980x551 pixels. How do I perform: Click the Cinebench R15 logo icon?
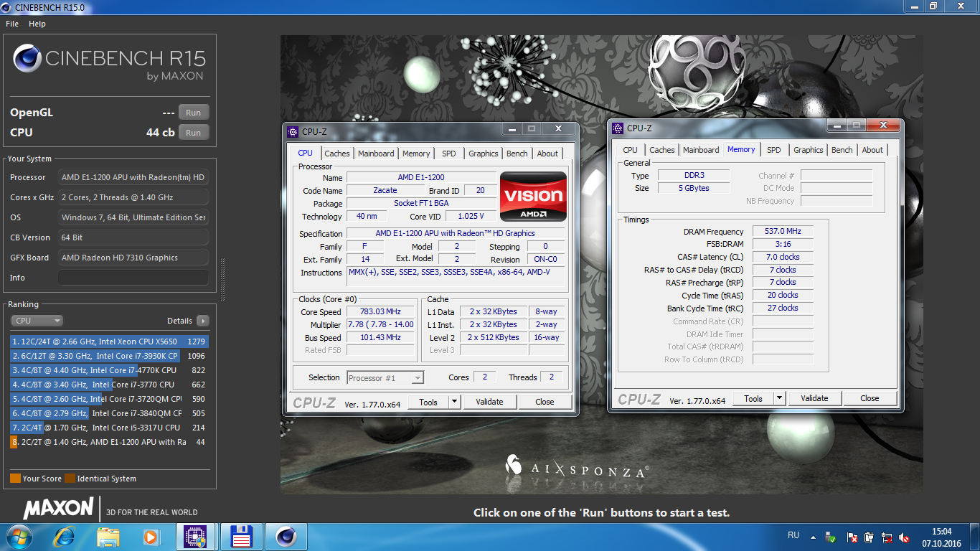click(x=27, y=59)
